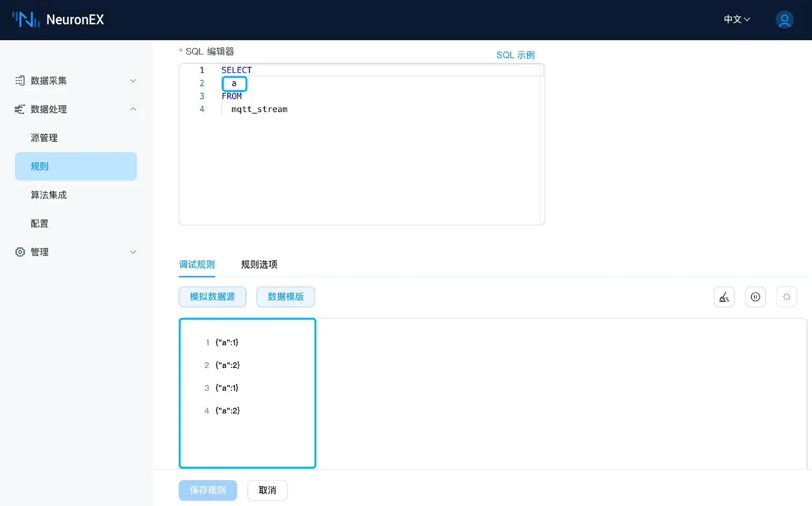812x506 pixels.
Task: Open 管理 settings gear in sidebar
Action: (20, 252)
